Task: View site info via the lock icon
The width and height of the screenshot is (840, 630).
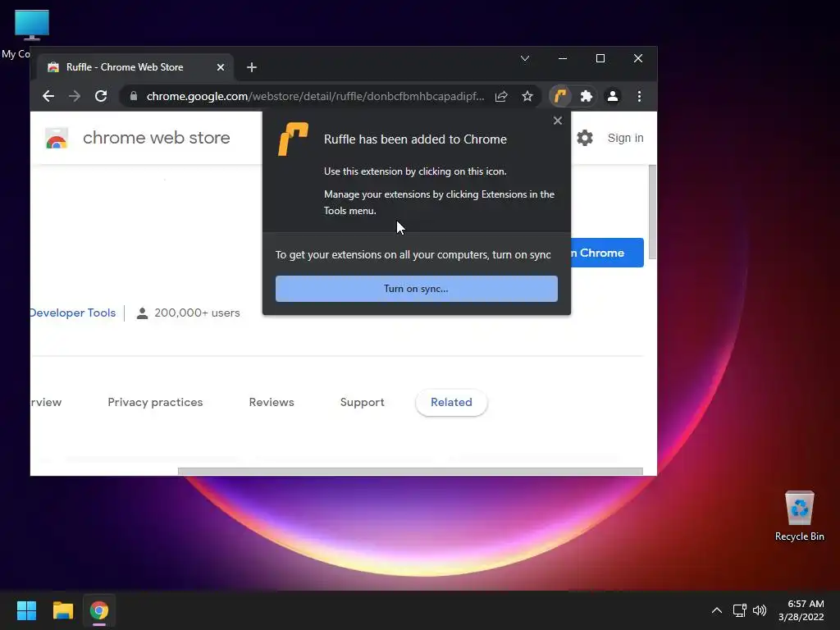Action: 134,97
